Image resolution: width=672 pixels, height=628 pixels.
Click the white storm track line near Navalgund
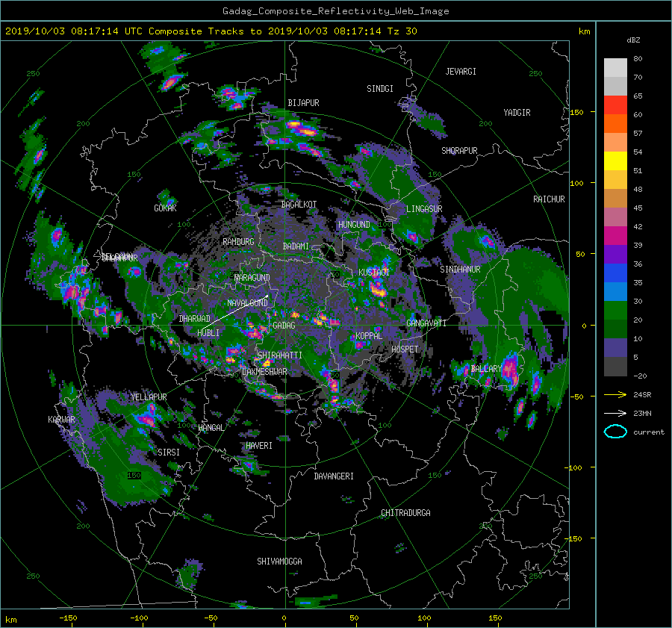[x=235, y=312]
